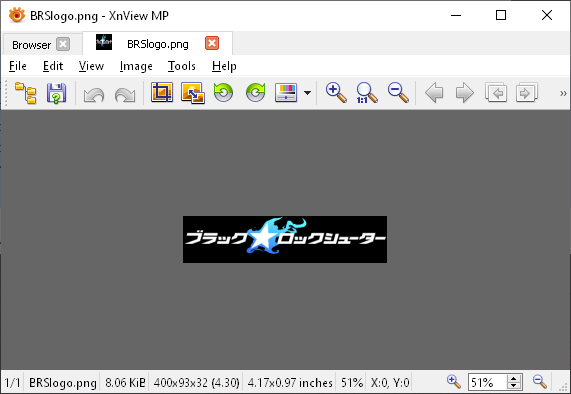Click the XnView MP title bar app icon
The image size is (571, 394).
coord(17,15)
